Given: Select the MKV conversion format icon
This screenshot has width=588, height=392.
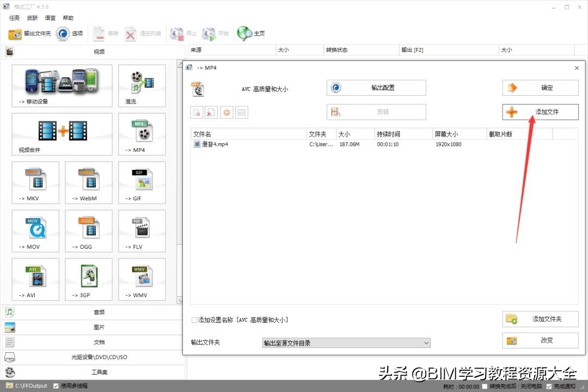Looking at the screenshot, I should tap(35, 182).
